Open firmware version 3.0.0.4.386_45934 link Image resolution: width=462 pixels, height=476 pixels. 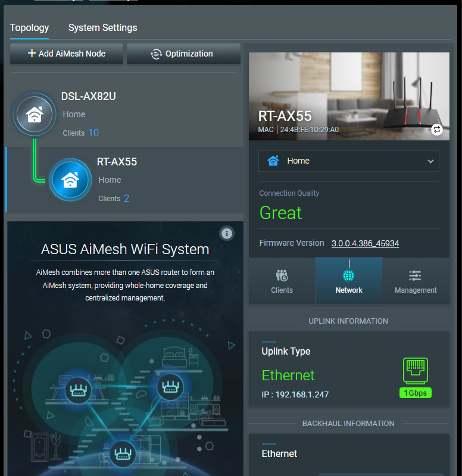pos(365,243)
